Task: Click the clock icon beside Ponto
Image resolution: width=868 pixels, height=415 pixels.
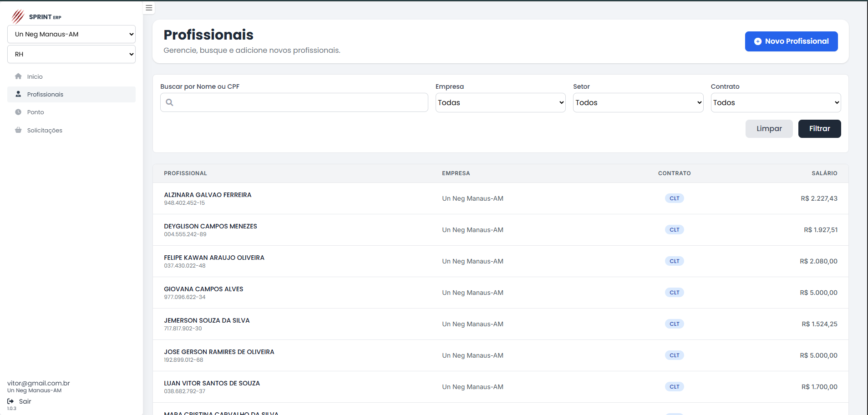Action: [18, 112]
